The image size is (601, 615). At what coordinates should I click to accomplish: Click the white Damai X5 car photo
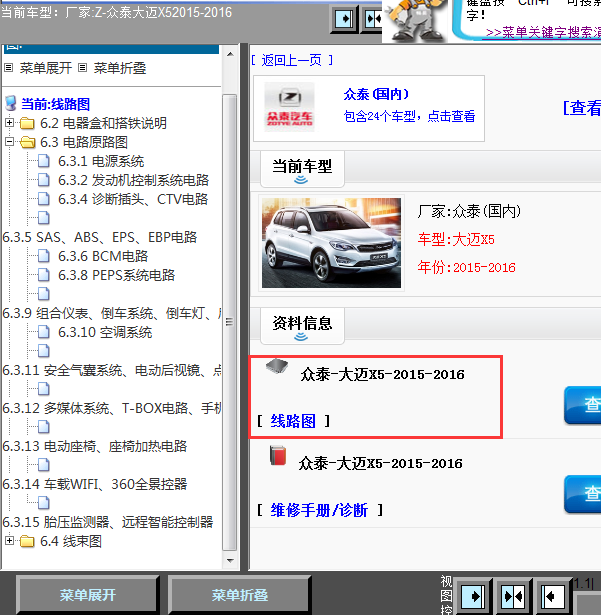pyautogui.click(x=331, y=243)
